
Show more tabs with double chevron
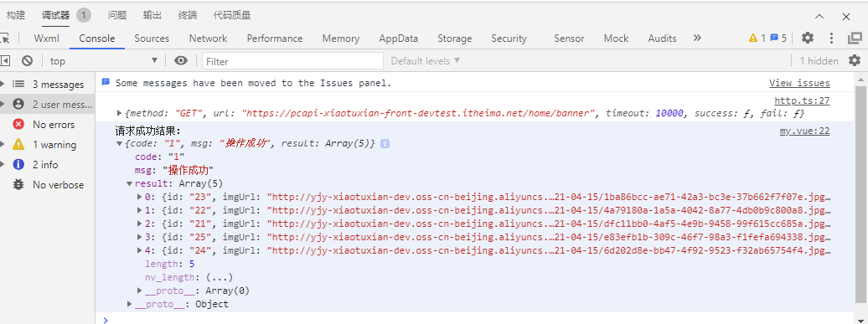tap(697, 38)
